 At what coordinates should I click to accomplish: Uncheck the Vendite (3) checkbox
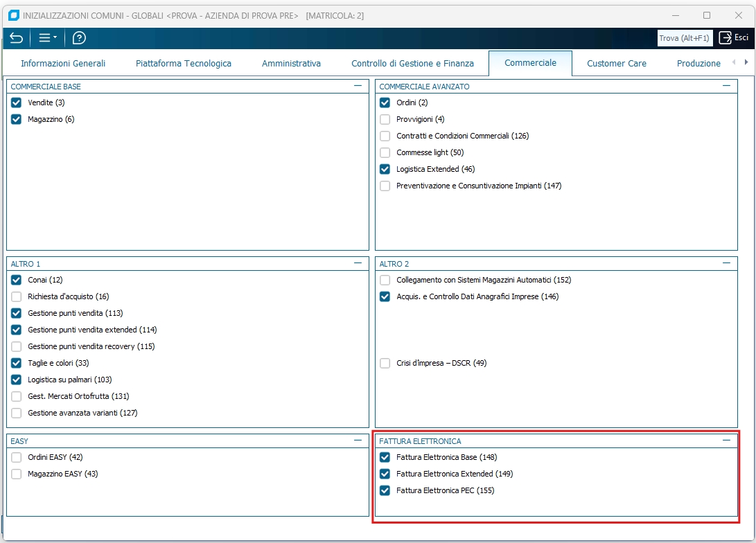click(x=17, y=103)
